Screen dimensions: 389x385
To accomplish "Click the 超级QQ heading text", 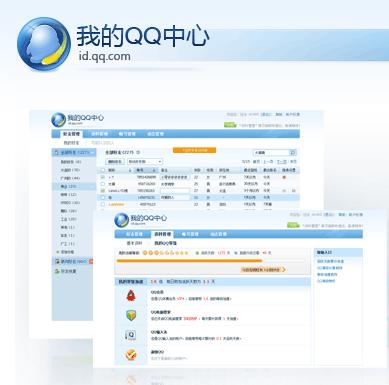I will (x=157, y=352).
